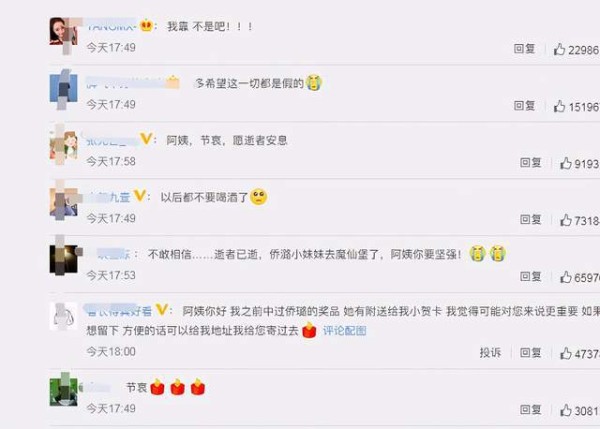The width and height of the screenshot is (600, 429).
Task: Thumbs-up the 以后都不要喝酒了 comment
Action: point(566,220)
